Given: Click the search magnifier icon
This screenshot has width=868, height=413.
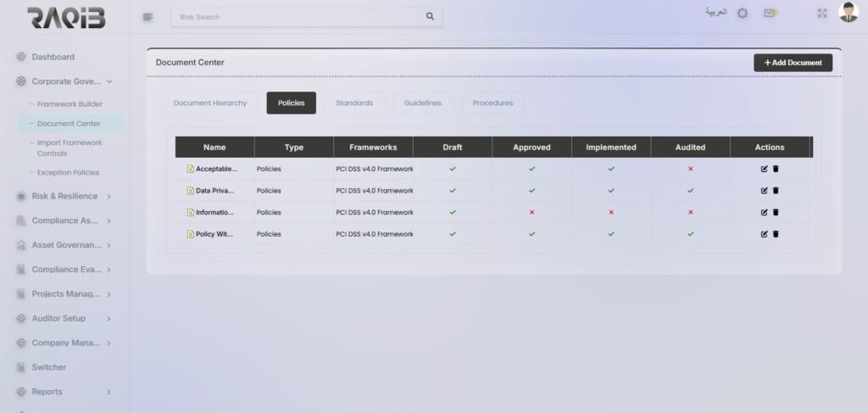Looking at the screenshot, I should (430, 16).
